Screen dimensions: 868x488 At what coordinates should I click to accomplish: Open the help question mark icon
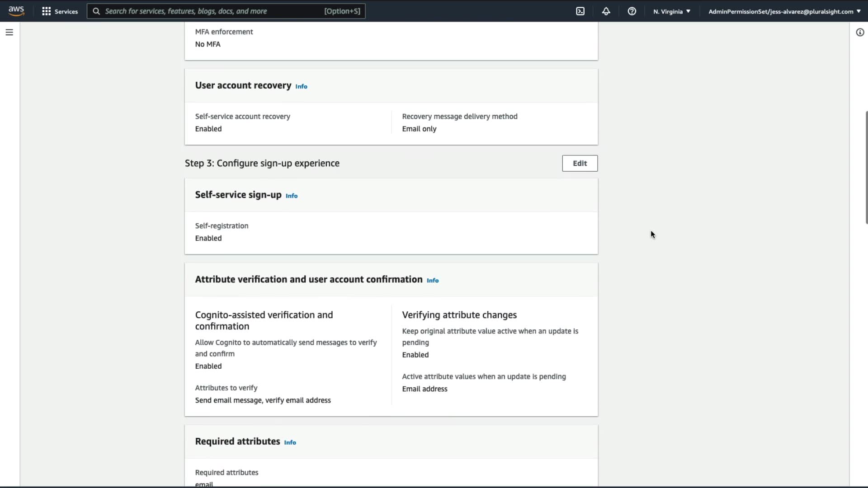(632, 11)
